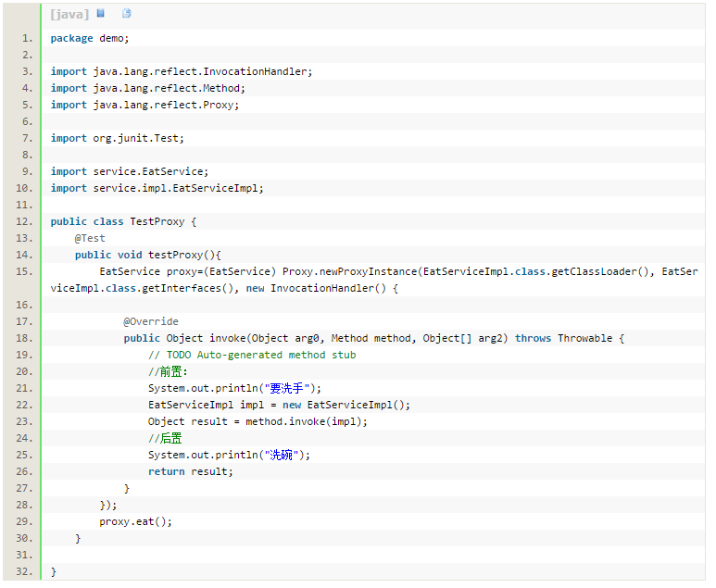Click the @Override annotation
716x588 pixels.
[151, 322]
